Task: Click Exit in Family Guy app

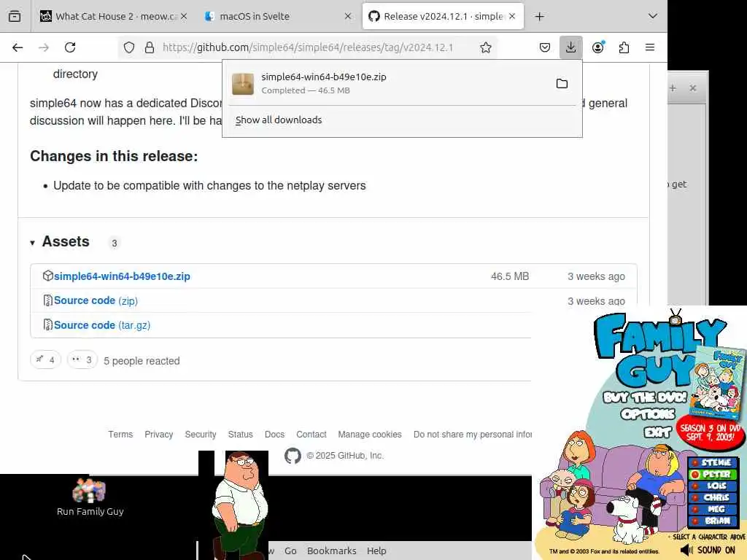Action: pos(657,432)
